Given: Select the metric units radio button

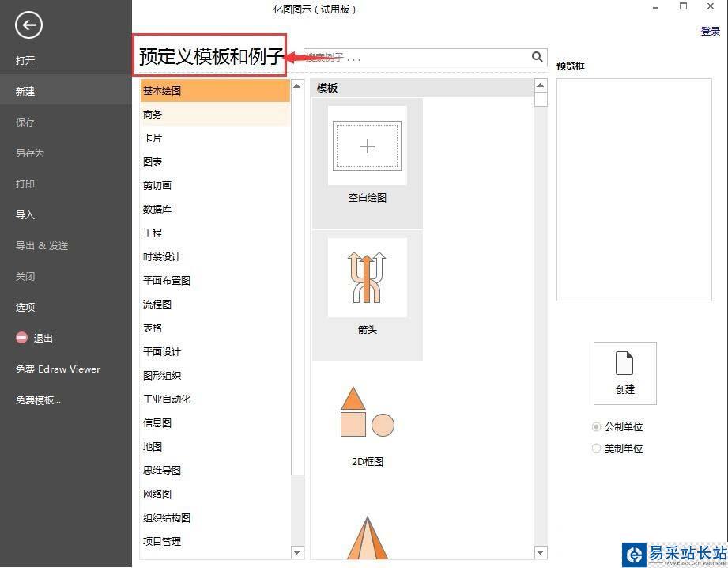Looking at the screenshot, I should coord(597,426).
